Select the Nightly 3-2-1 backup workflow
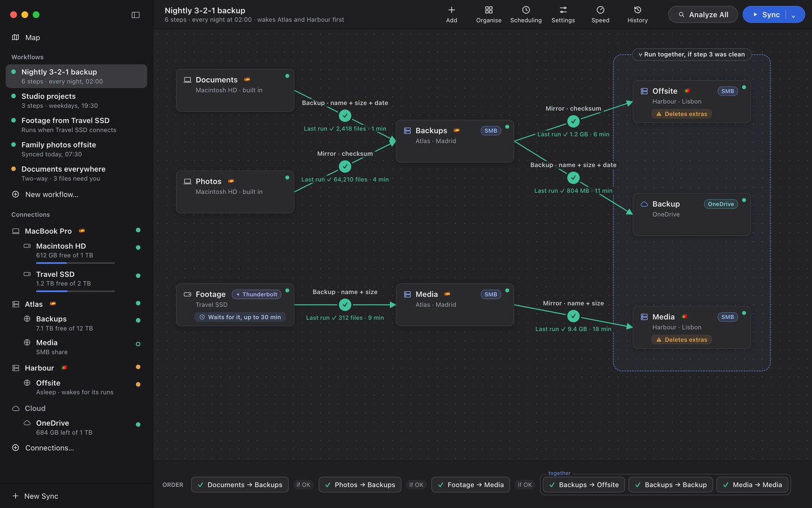This screenshot has width=812, height=508. tap(76, 76)
